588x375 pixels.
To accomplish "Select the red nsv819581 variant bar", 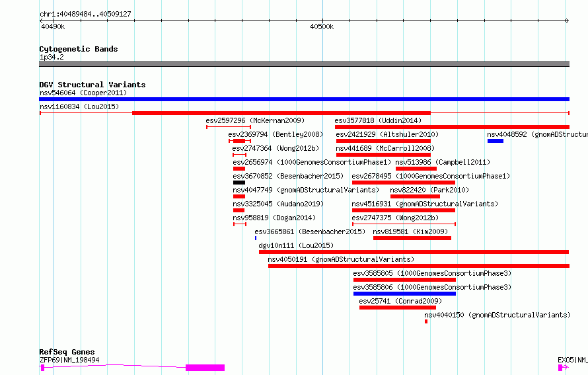I will pos(412,238).
